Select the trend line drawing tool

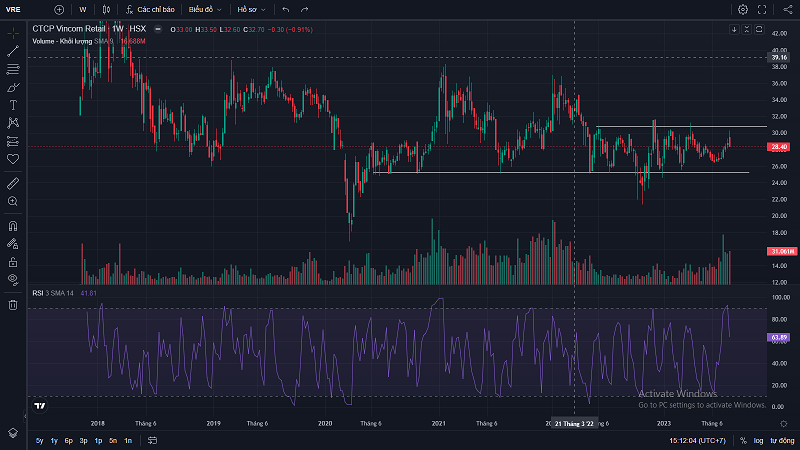(13, 50)
